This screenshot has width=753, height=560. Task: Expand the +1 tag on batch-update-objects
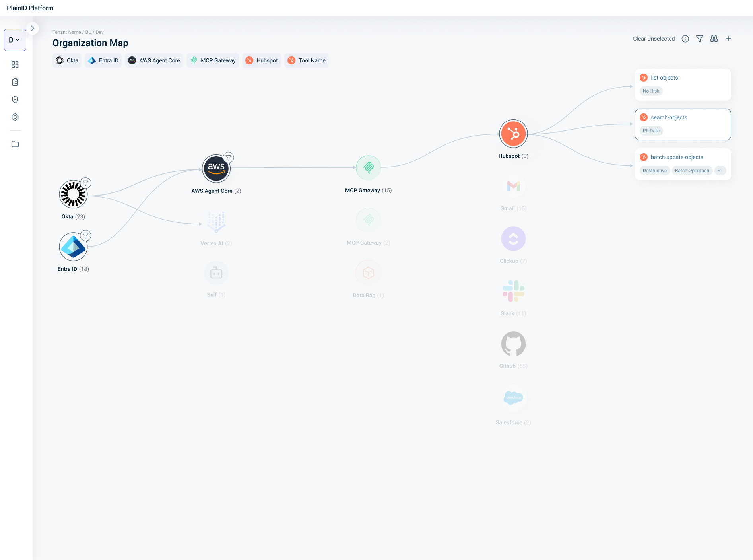click(720, 171)
